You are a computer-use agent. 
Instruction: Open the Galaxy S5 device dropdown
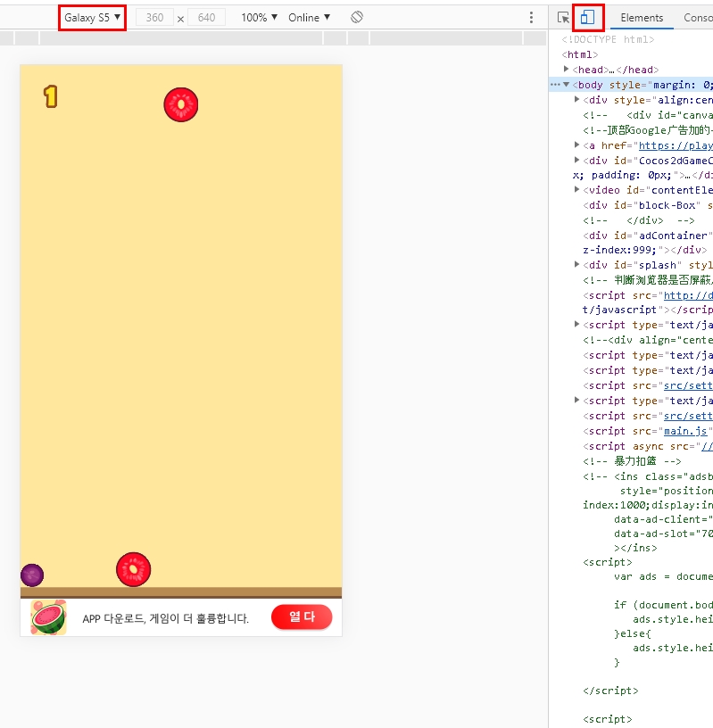click(92, 18)
